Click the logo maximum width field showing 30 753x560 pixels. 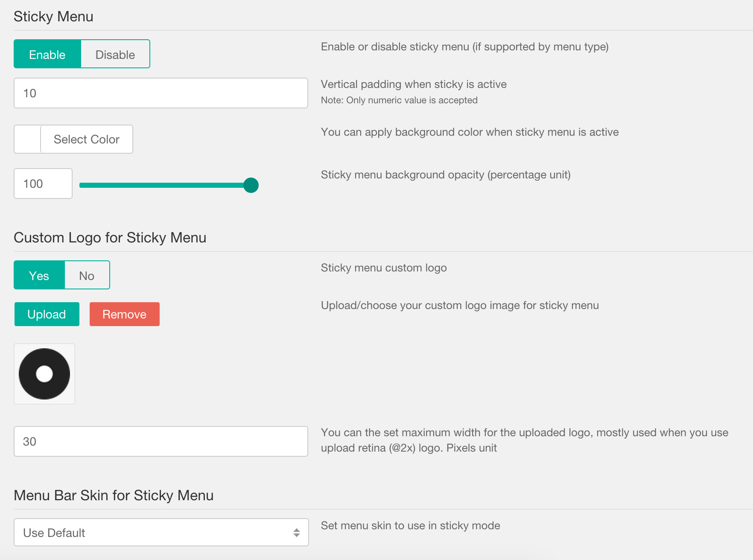point(161,441)
